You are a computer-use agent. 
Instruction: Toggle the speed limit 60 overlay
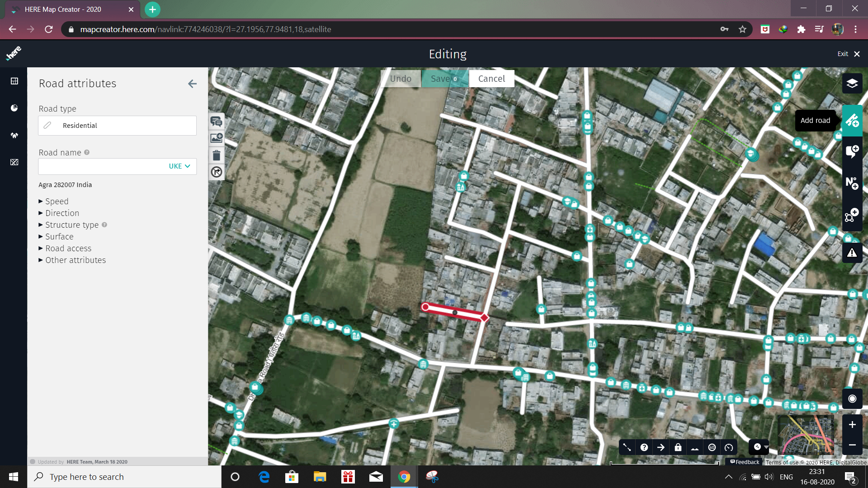712,447
